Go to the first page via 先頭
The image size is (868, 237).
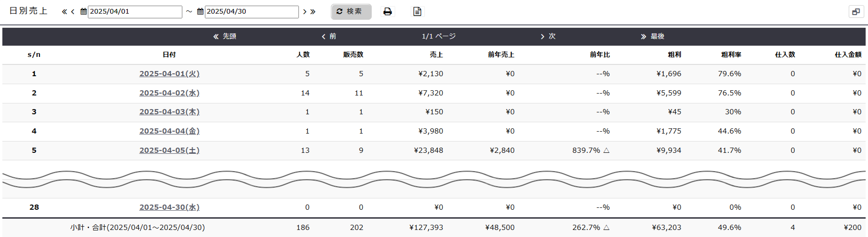tap(224, 36)
